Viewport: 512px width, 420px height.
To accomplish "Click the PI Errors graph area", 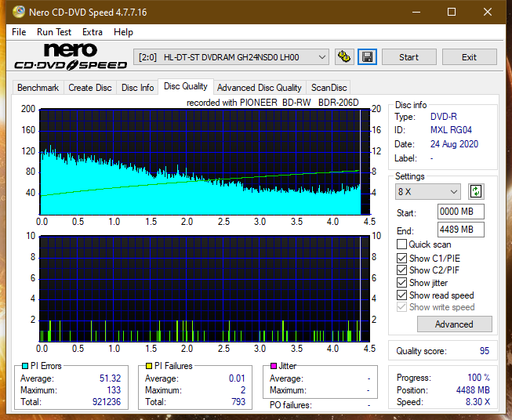I will pos(205,162).
